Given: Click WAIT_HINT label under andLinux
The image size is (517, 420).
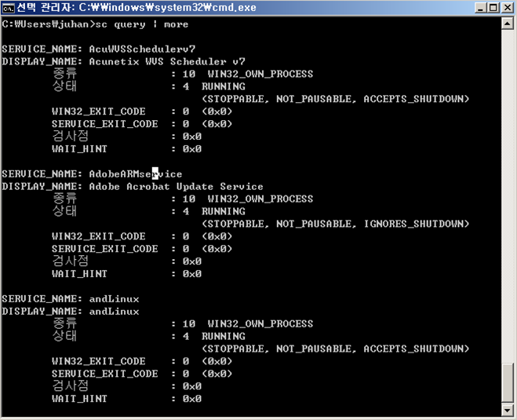Looking at the screenshot, I should (79, 399).
